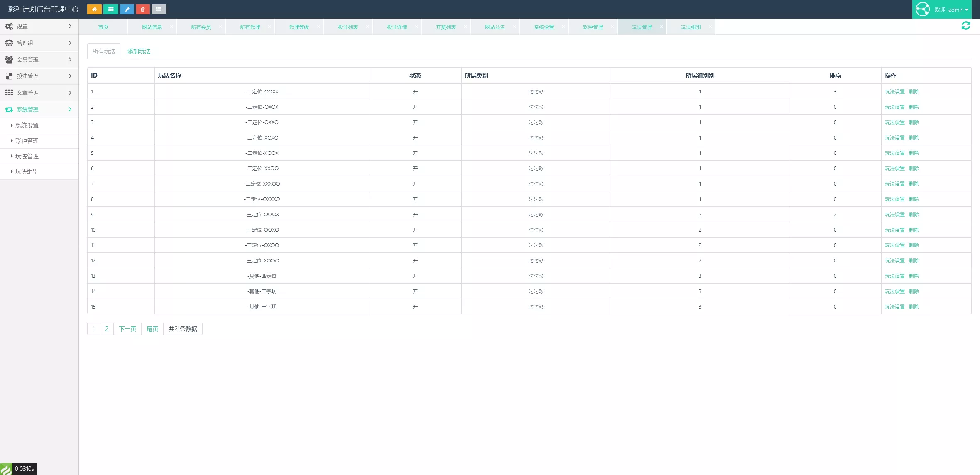Click the leaf debug icon at bottom left

[6, 469]
